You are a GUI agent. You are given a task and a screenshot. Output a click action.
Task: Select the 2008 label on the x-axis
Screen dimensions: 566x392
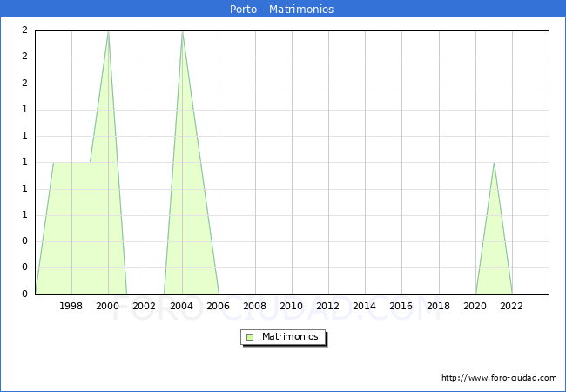pos(254,306)
